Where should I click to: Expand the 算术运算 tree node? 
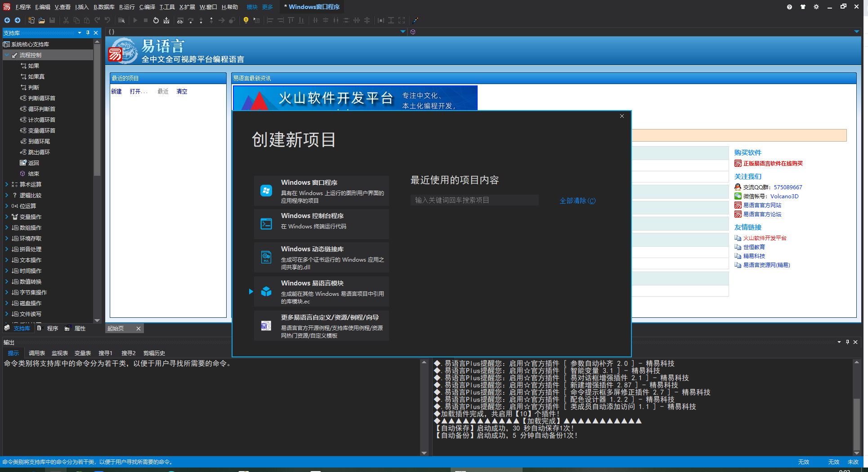click(x=7, y=184)
